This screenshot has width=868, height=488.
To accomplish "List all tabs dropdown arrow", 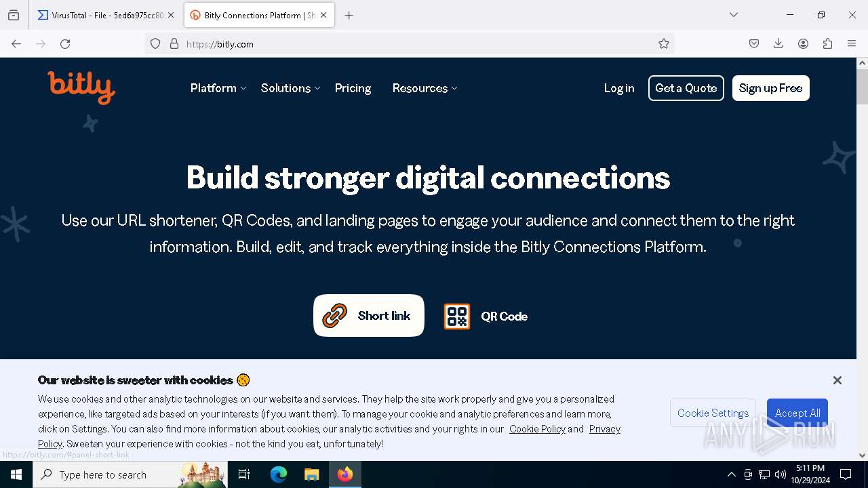I will [x=734, y=15].
